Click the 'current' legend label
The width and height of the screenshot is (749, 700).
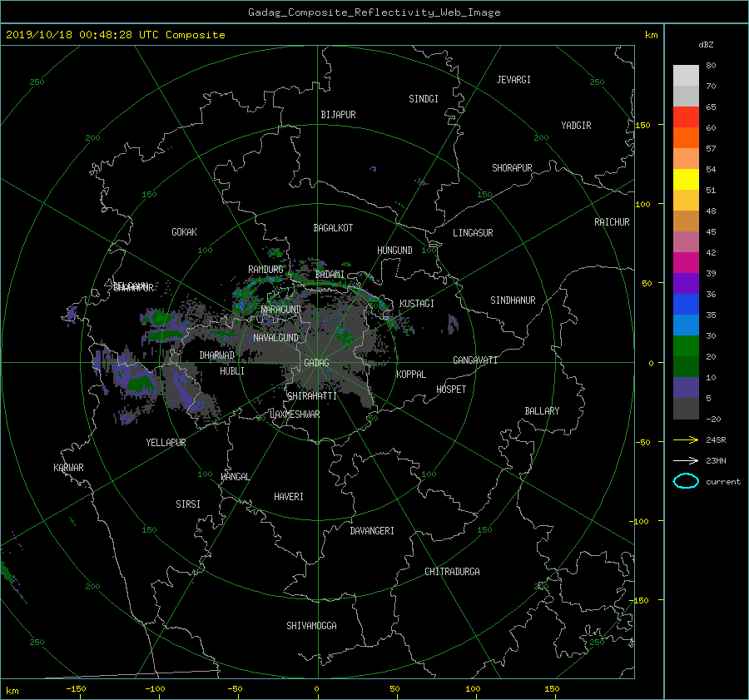tap(722, 482)
